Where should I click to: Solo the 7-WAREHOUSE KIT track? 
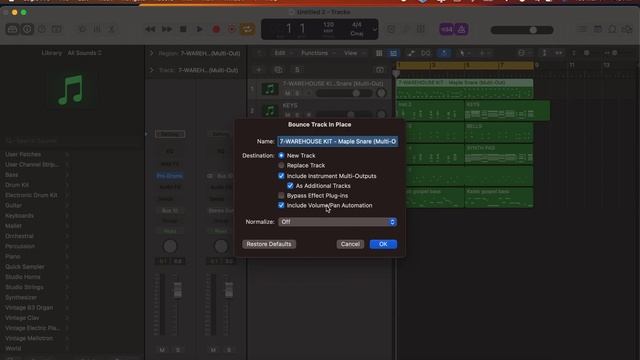click(x=297, y=93)
